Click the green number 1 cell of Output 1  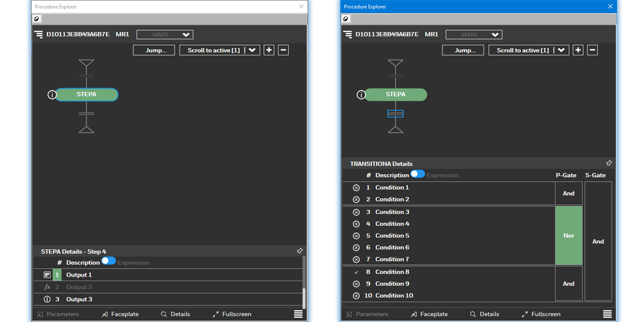tap(57, 275)
